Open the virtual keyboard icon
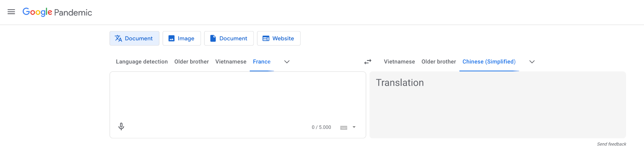The width and height of the screenshot is (644, 160). pyautogui.click(x=344, y=127)
